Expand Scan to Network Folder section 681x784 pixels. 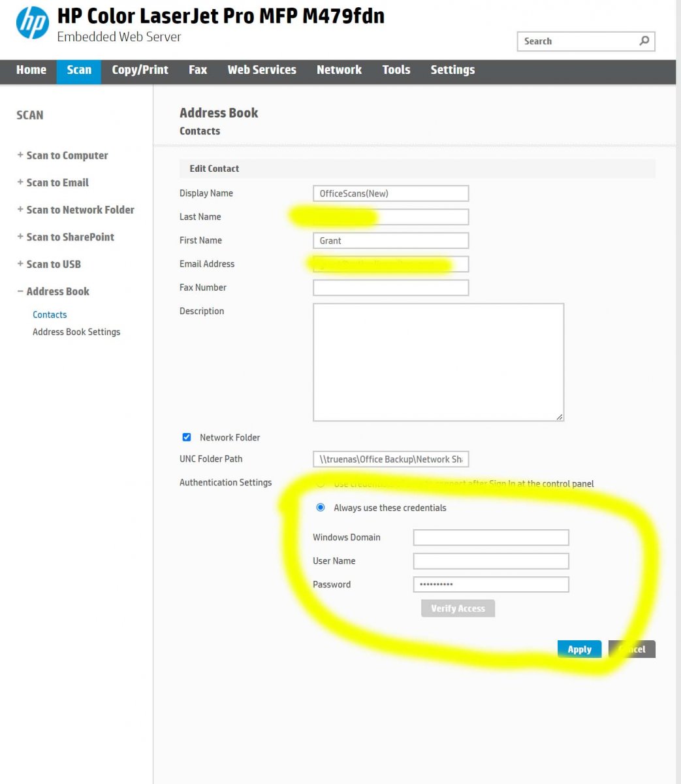coord(76,210)
